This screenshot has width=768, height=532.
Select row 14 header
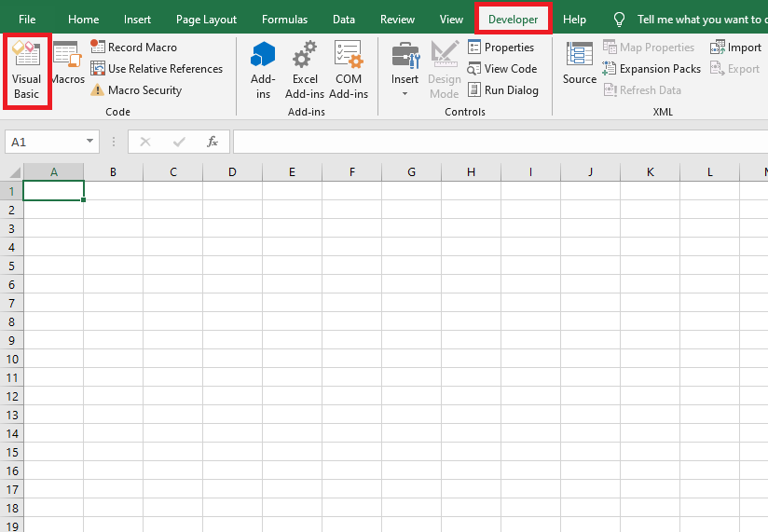(11, 433)
